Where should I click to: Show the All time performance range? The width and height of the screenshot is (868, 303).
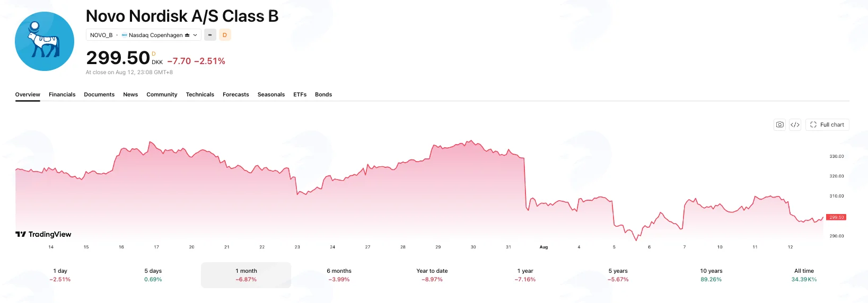(804, 275)
